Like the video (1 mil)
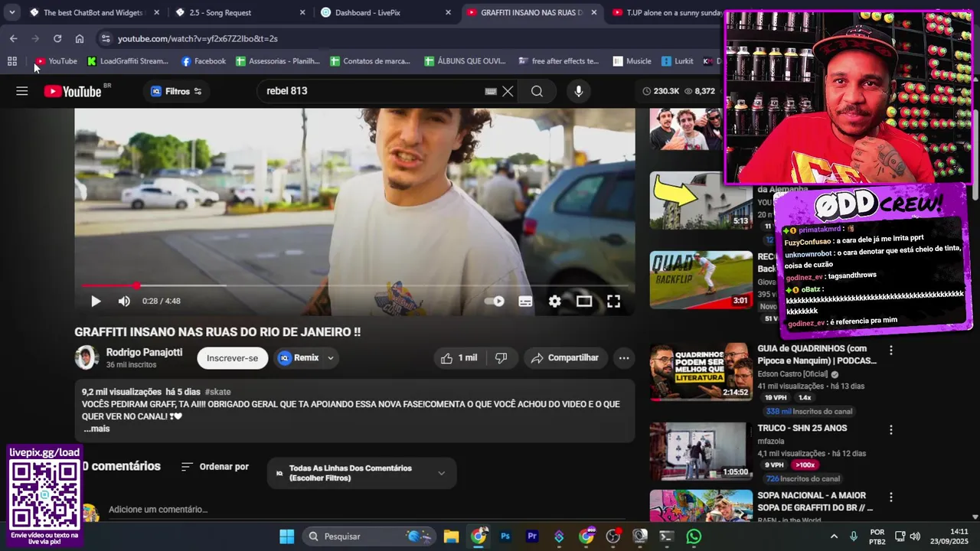980x551 pixels. click(459, 357)
